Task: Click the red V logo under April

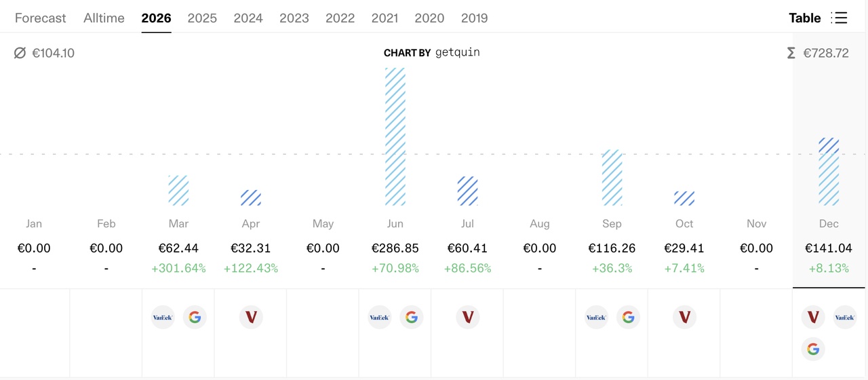Action: 251,317
